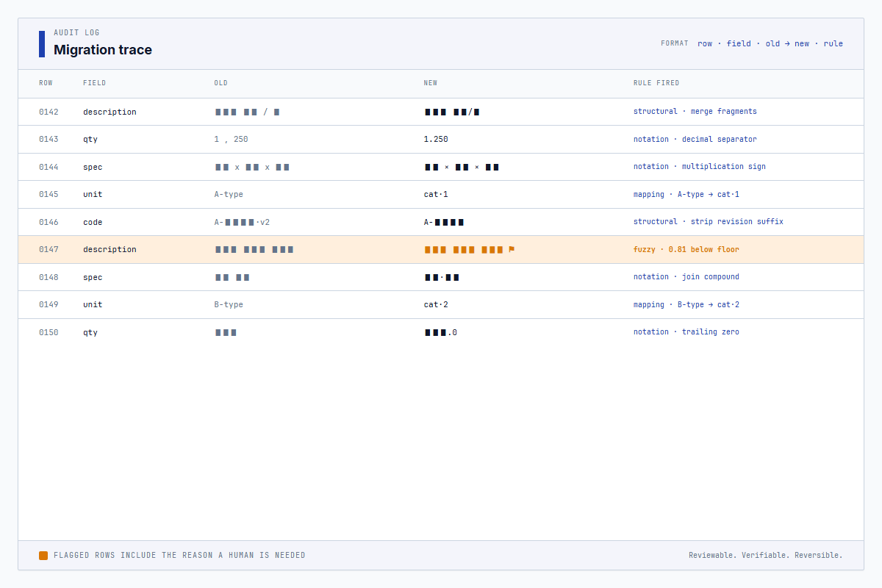Select the qty cell in row 0150
Image resolution: width=882 pixels, height=588 pixels.
pyautogui.click(x=90, y=331)
